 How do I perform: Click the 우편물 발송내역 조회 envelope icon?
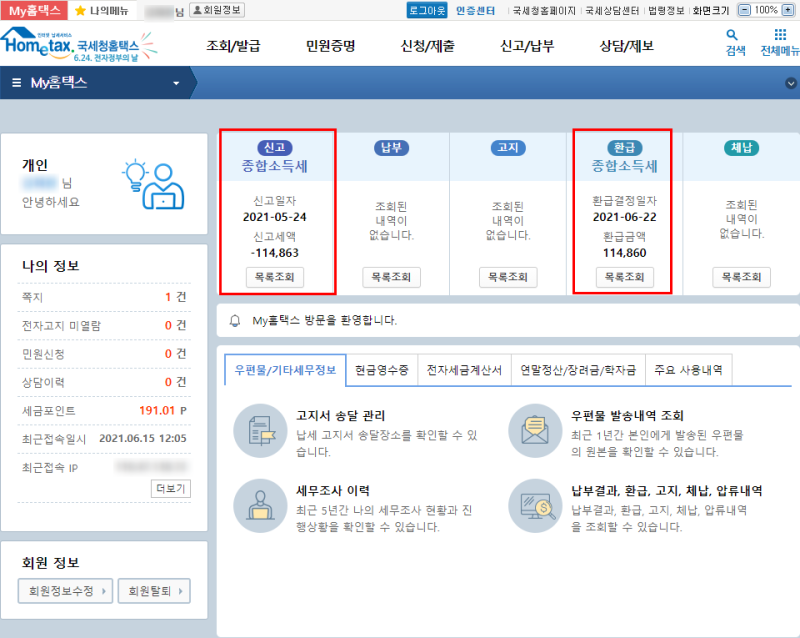click(535, 431)
